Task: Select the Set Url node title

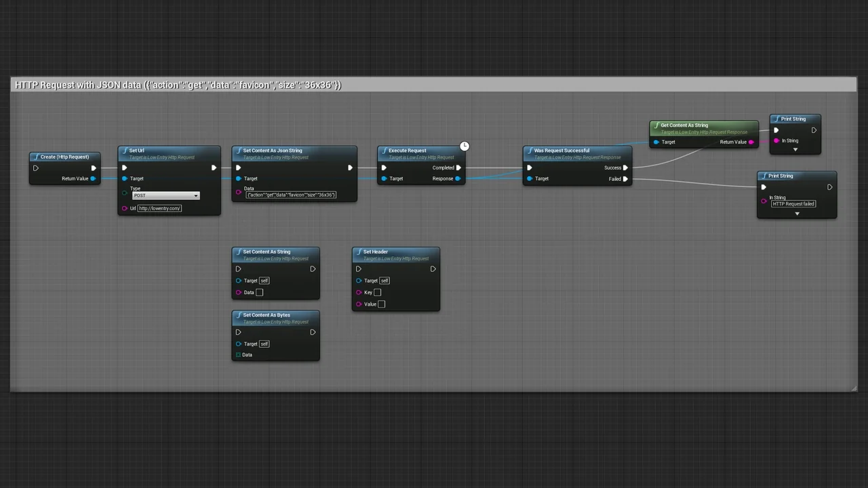Action: 136,150
